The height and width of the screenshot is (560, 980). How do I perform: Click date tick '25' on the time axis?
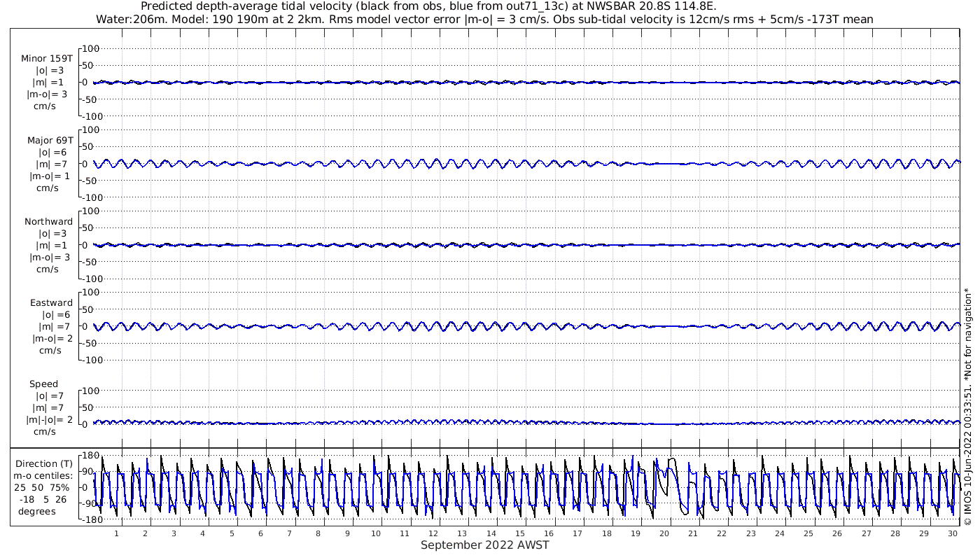[x=808, y=533]
